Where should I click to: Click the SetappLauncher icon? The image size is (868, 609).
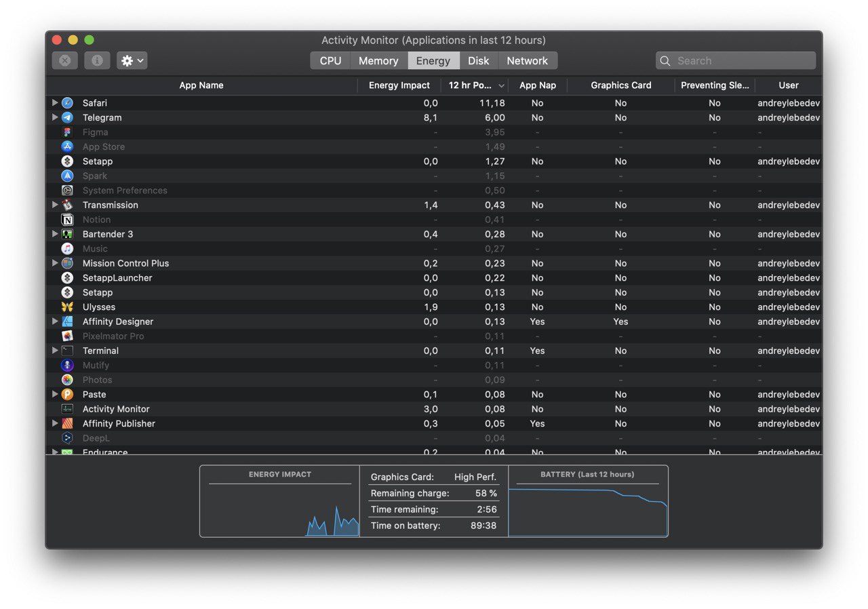67,278
